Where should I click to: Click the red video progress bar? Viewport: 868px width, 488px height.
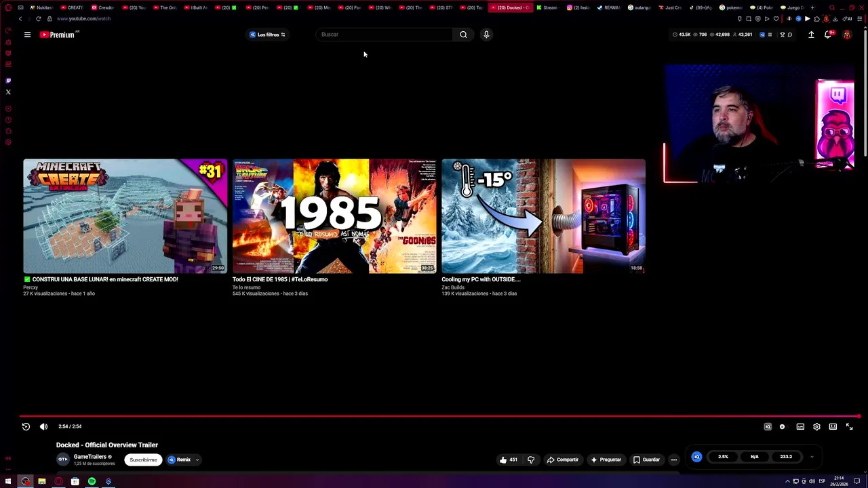(x=439, y=416)
